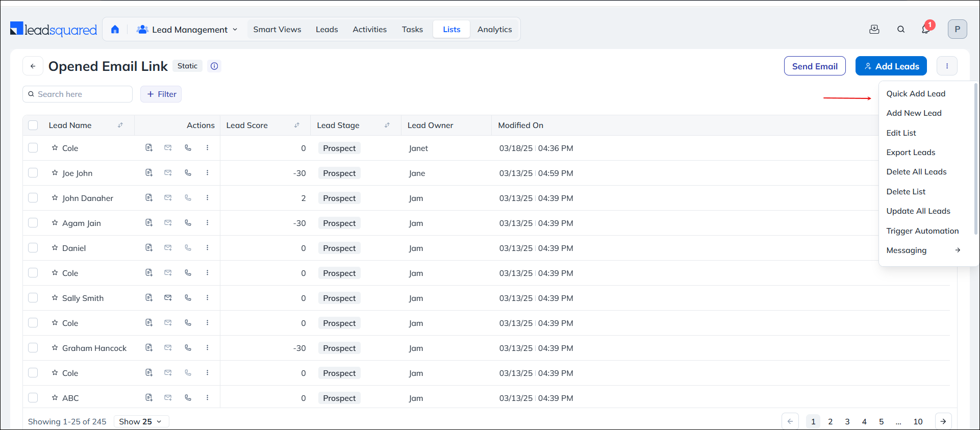Open the Tasks tab
Screen dimensions: 980x430
pos(412,30)
